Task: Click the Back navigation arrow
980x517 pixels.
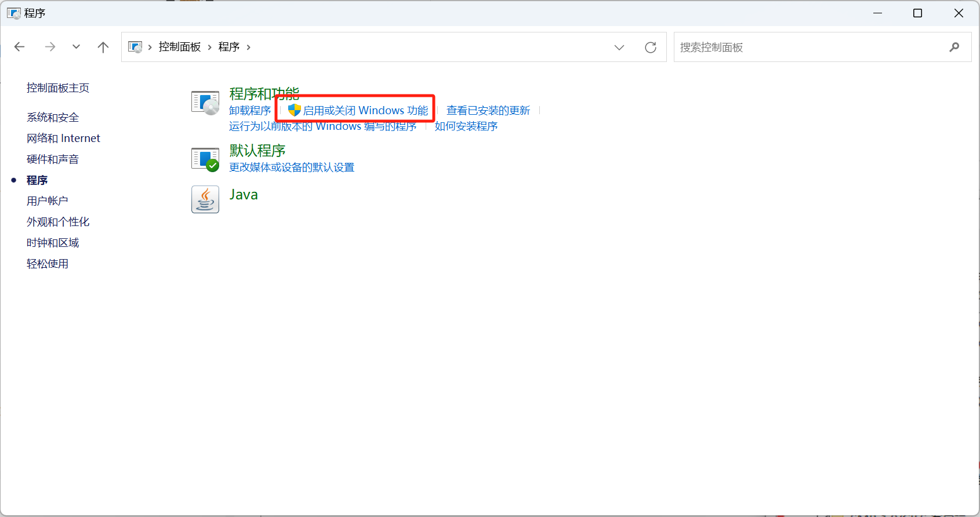Action: coord(20,47)
